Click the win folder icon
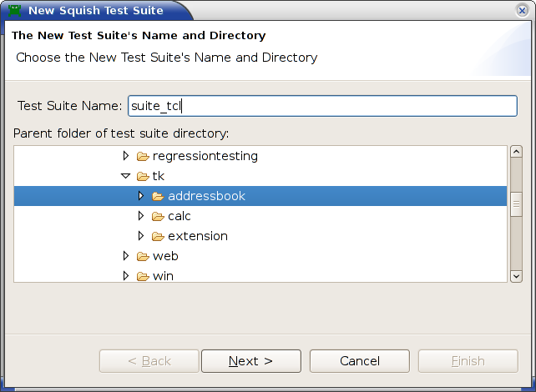Viewport: 536px width, 392px height. click(143, 276)
